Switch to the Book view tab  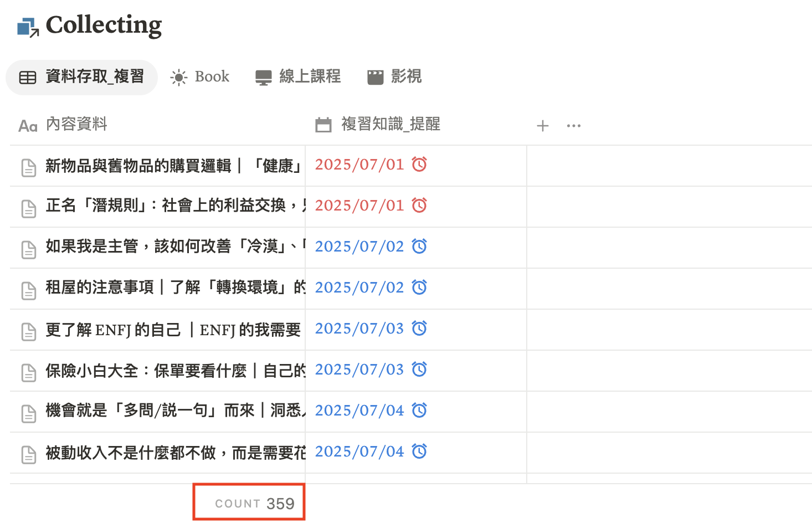(200, 77)
